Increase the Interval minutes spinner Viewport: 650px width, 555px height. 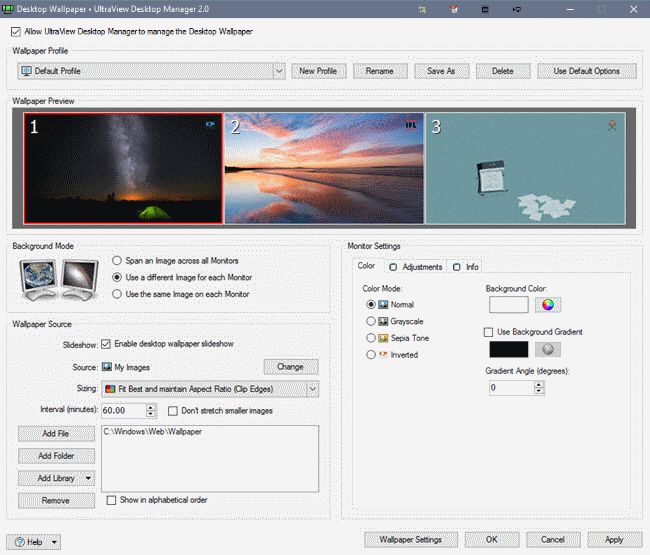coord(151,407)
